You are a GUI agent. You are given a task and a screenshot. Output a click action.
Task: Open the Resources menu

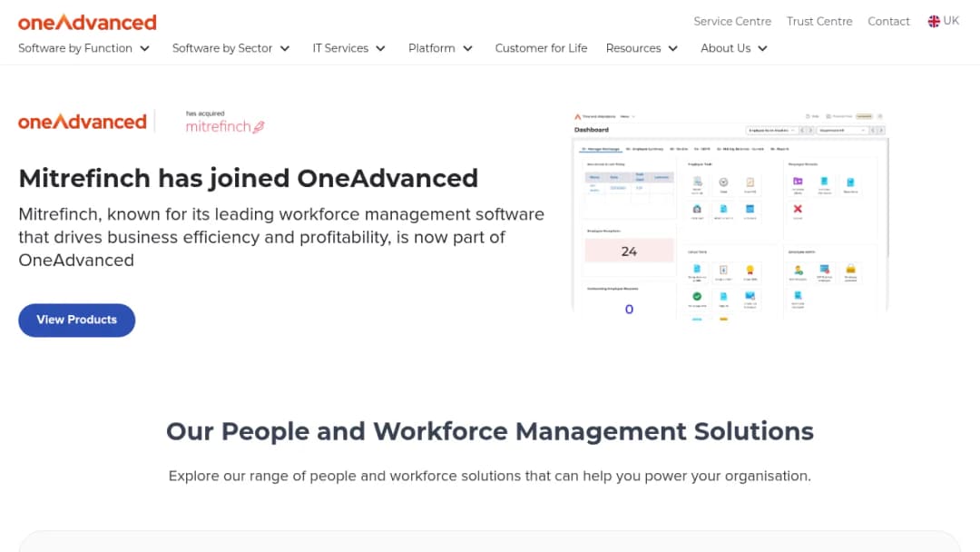(633, 48)
